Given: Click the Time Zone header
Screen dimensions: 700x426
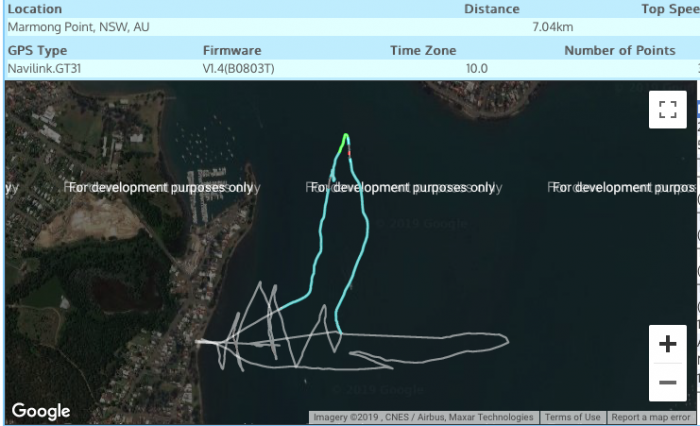Looking at the screenshot, I should point(423,50).
